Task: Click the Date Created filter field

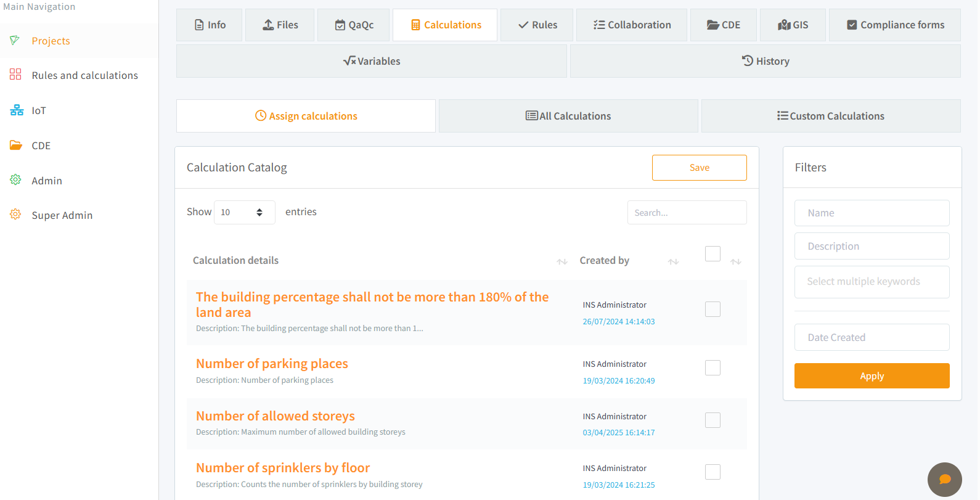Action: [872, 337]
